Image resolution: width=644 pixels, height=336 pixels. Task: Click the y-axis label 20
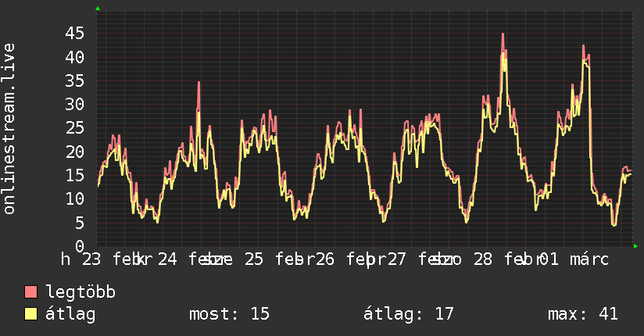pyautogui.click(x=75, y=152)
